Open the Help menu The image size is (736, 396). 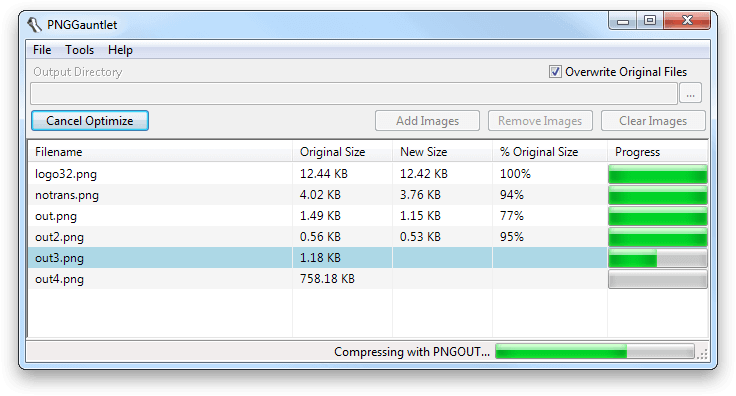(x=120, y=50)
